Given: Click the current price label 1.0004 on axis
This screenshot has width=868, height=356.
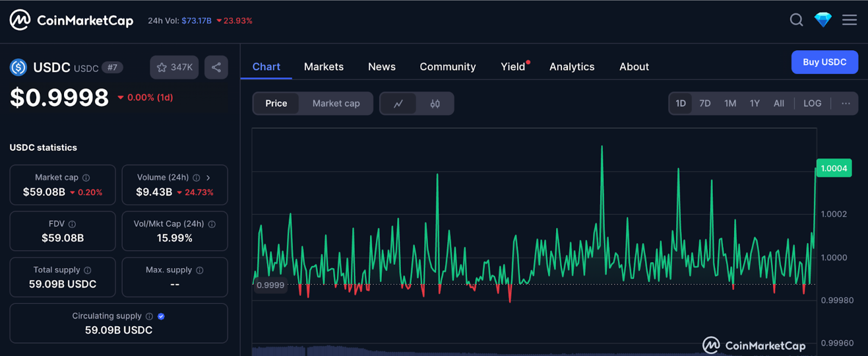Looking at the screenshot, I should coord(834,168).
